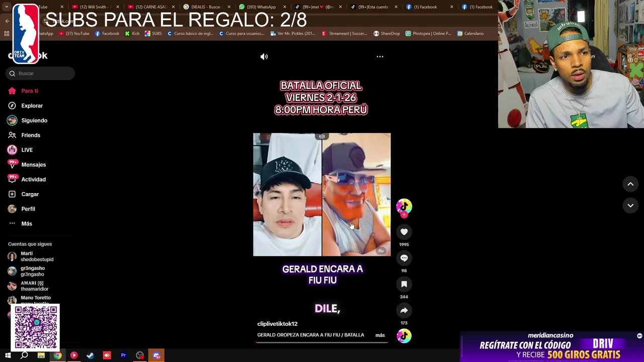Go to next video with down chevron

click(x=630, y=205)
